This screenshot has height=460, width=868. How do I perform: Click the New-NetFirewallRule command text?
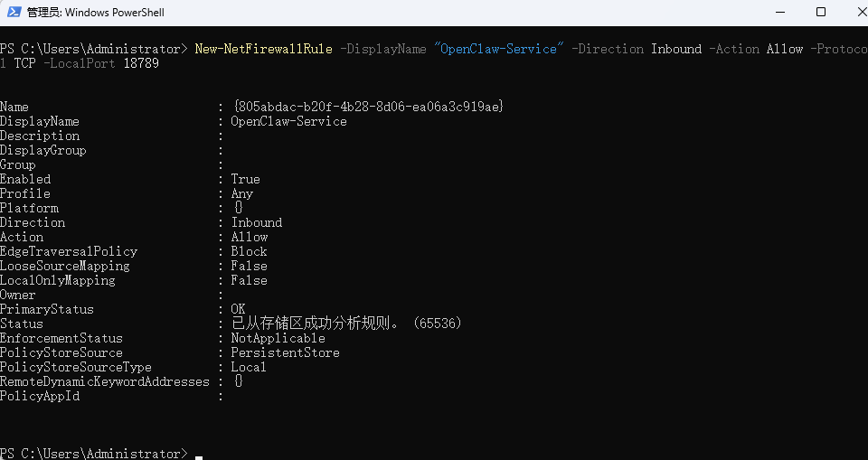pos(264,49)
